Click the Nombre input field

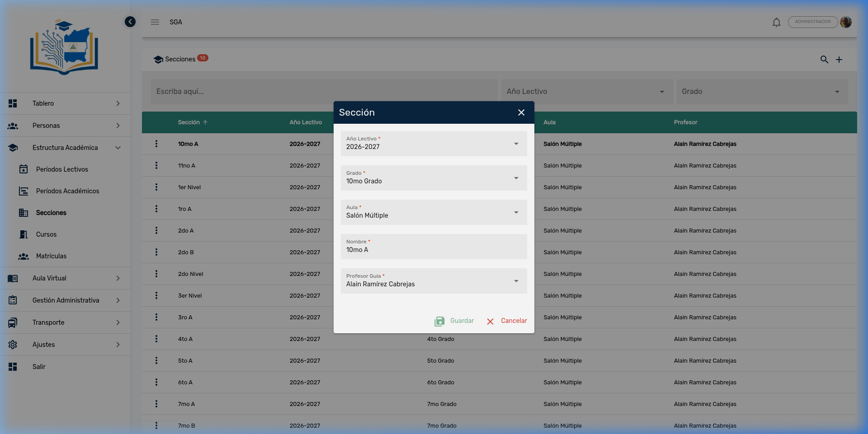tap(434, 250)
